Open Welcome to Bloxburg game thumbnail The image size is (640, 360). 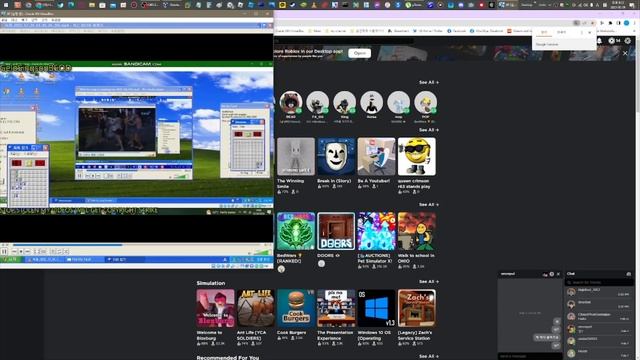216,308
